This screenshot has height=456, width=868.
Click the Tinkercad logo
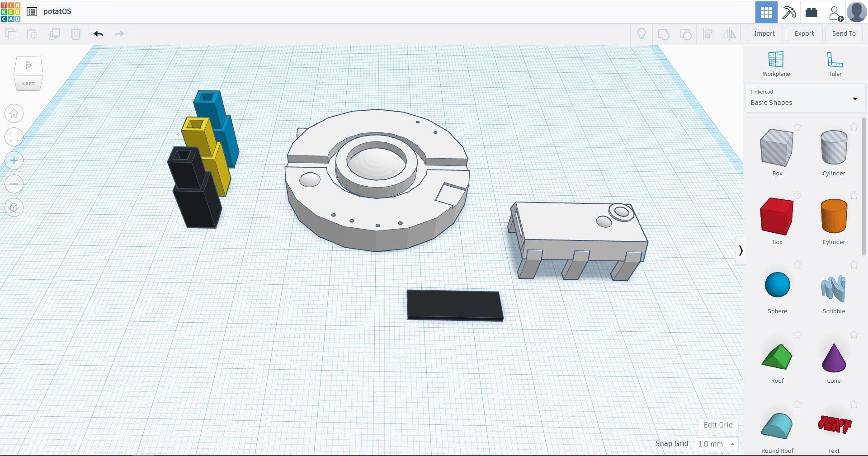10,12
